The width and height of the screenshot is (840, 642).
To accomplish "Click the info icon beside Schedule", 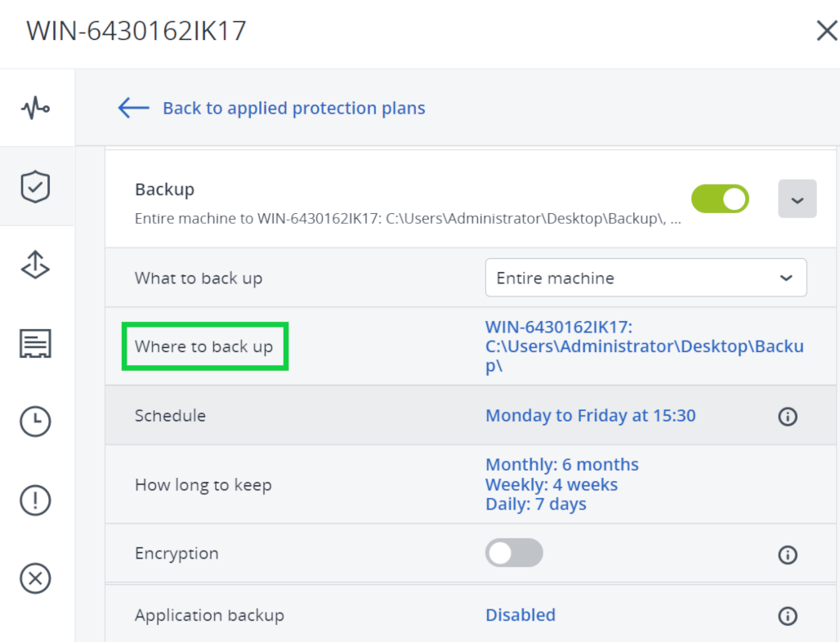I will pyautogui.click(x=787, y=417).
